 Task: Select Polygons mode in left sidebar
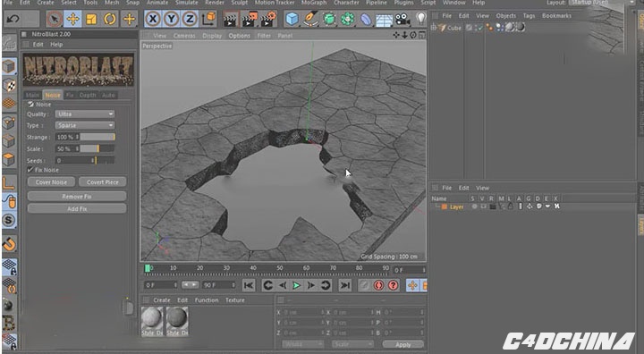tap(9, 159)
